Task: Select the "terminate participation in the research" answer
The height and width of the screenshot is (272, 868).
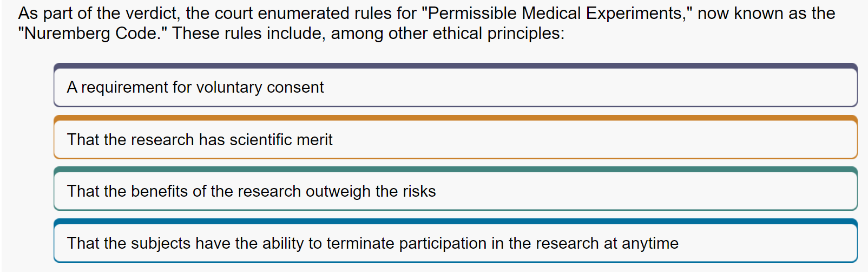Action: (x=455, y=241)
